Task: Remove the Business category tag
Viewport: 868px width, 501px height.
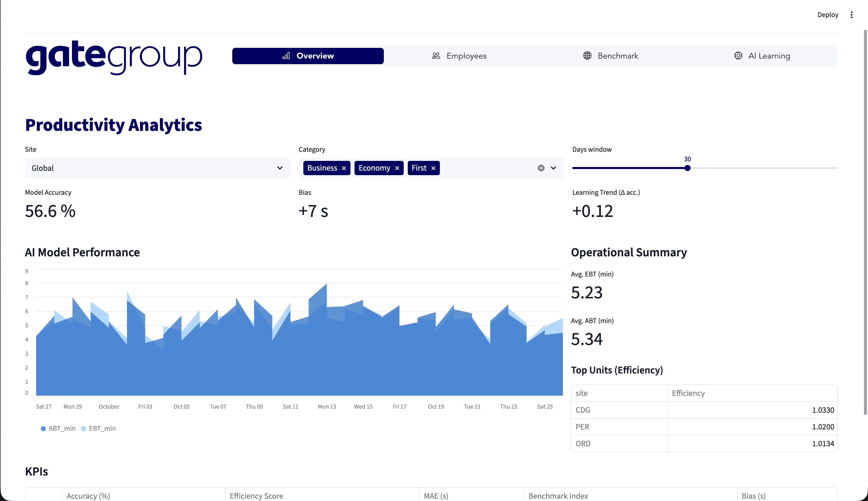Action: point(344,168)
